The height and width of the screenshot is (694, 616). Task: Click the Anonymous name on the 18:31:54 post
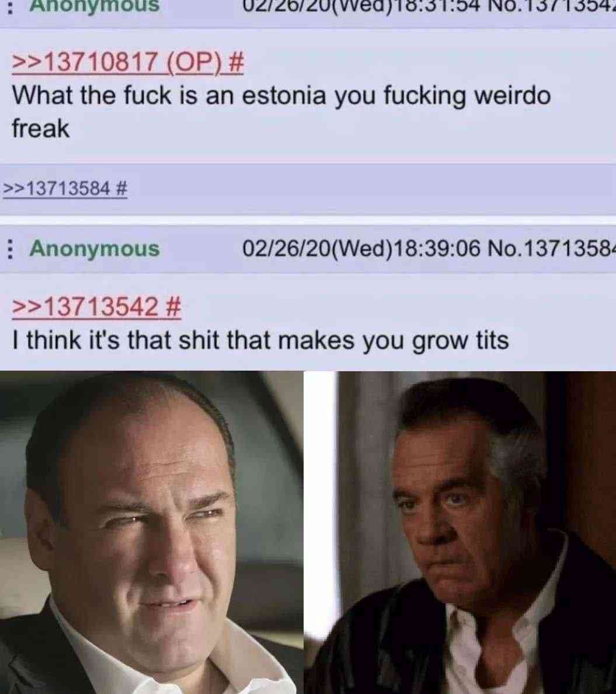[x=95, y=6]
